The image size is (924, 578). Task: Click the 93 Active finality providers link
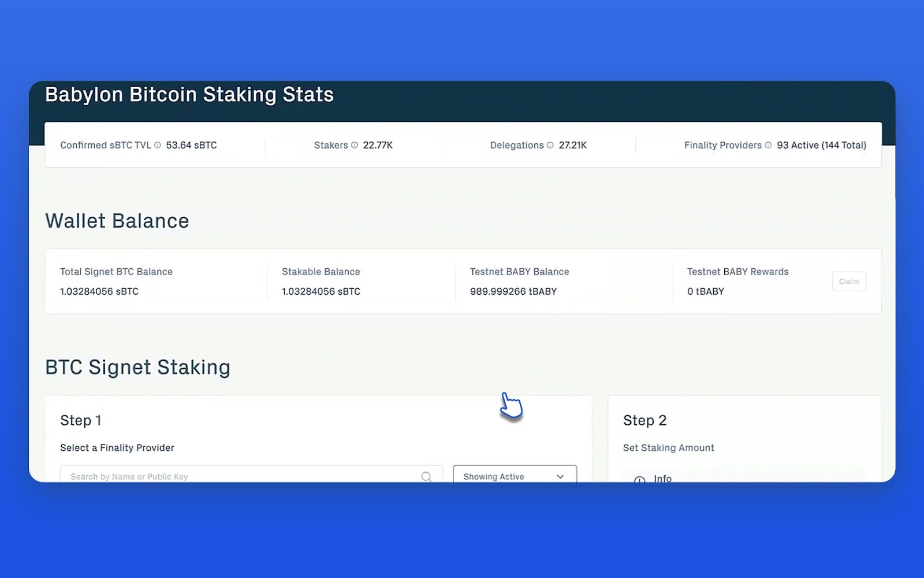click(822, 145)
